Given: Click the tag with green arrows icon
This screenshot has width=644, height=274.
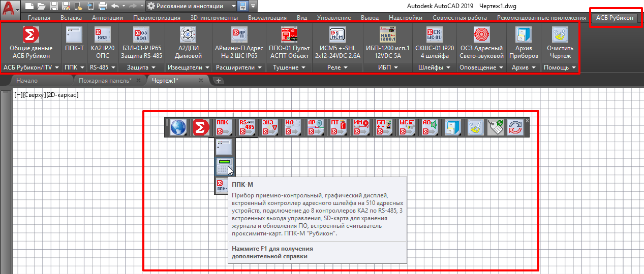Looking at the screenshot, I should click(496, 127).
